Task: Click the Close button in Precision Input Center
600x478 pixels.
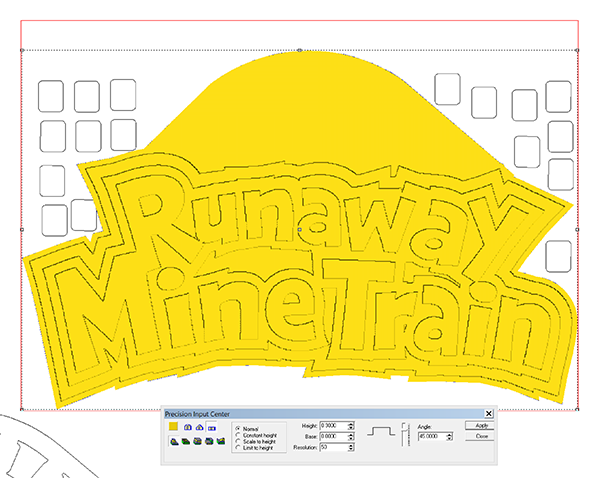Action: coord(481,436)
